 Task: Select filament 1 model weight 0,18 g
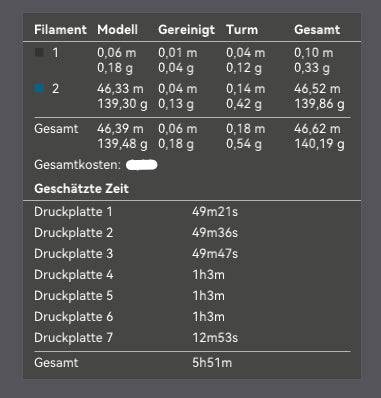point(115,68)
